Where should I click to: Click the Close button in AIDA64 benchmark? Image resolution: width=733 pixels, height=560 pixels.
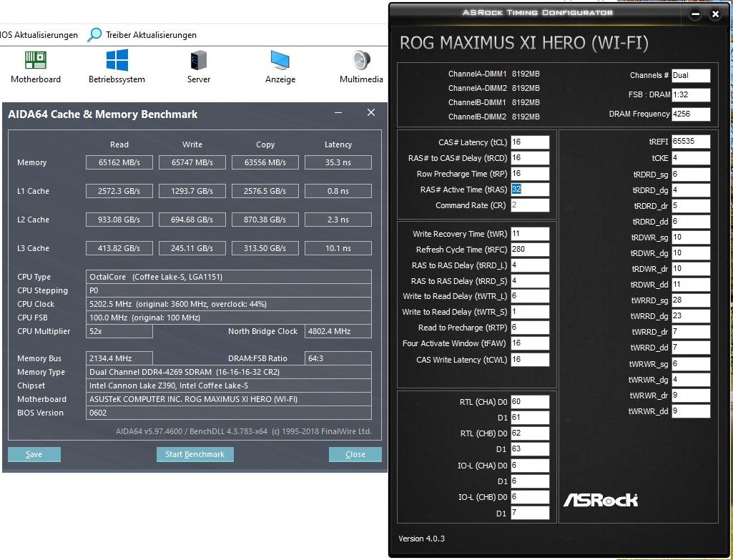355,454
